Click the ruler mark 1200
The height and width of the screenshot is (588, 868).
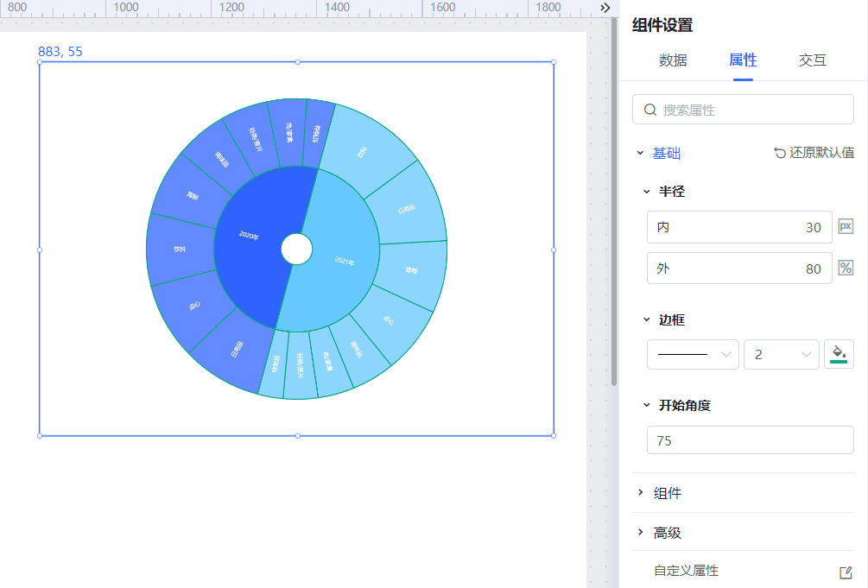(231, 7)
